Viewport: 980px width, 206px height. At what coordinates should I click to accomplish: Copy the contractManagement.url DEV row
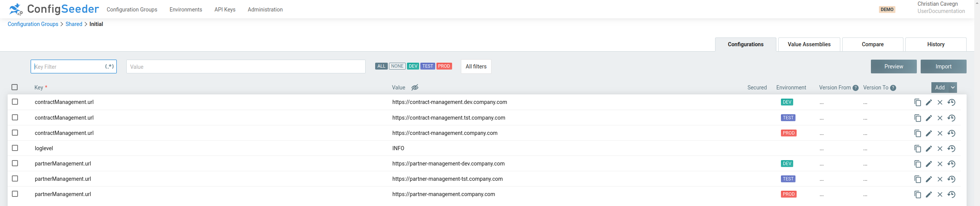[x=917, y=102]
